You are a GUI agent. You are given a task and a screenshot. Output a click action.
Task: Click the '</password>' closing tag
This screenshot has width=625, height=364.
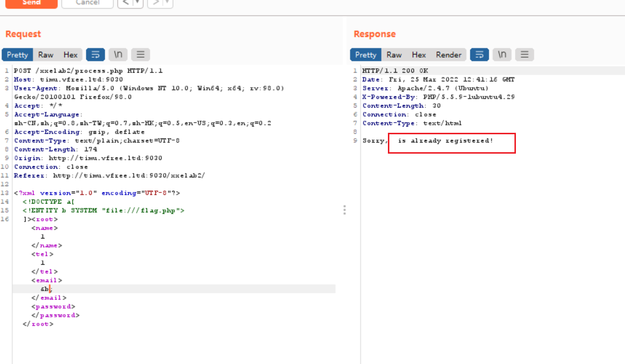(55, 315)
